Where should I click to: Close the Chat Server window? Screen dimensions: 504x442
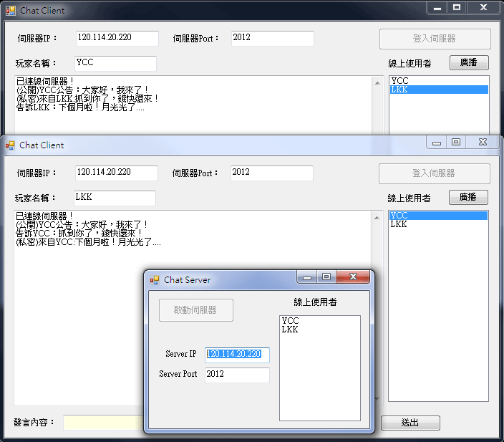click(353, 277)
